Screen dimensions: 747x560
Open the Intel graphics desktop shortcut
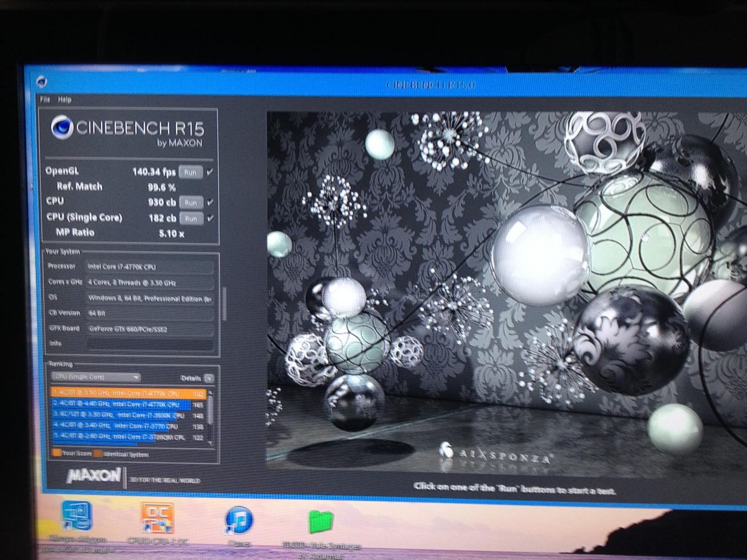coord(77,517)
